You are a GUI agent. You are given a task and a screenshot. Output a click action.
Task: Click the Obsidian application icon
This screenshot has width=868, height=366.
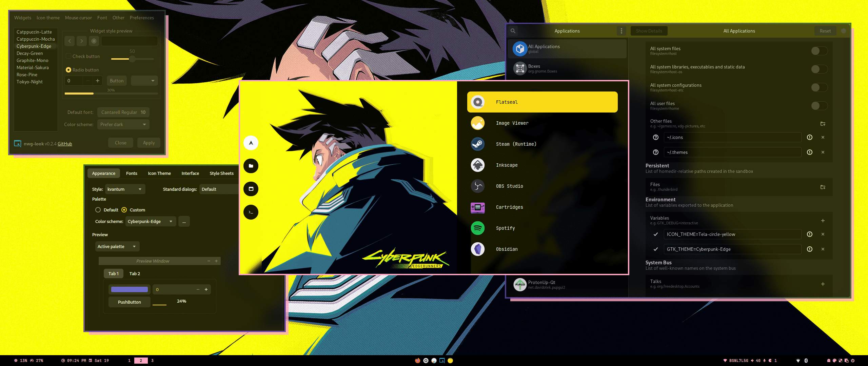pos(477,249)
